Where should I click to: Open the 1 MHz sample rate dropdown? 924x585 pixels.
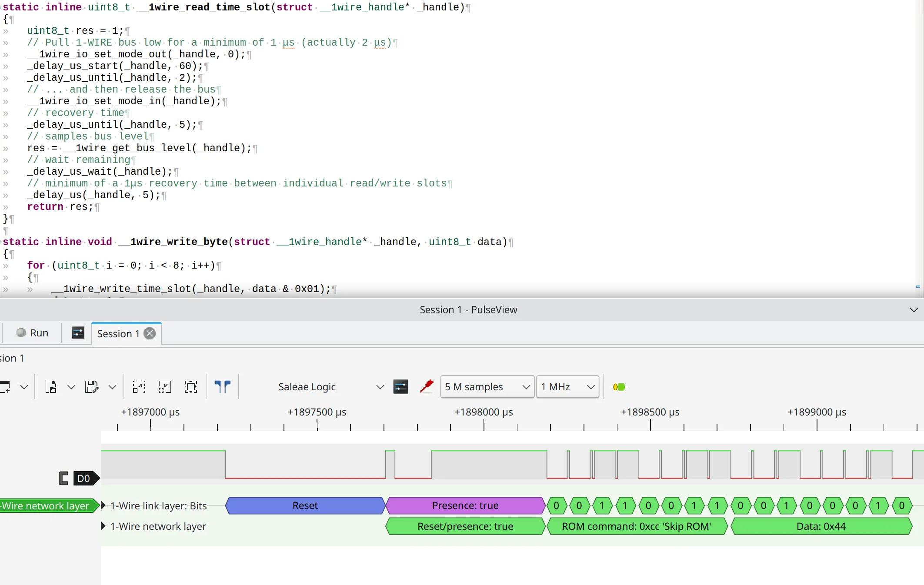click(567, 387)
